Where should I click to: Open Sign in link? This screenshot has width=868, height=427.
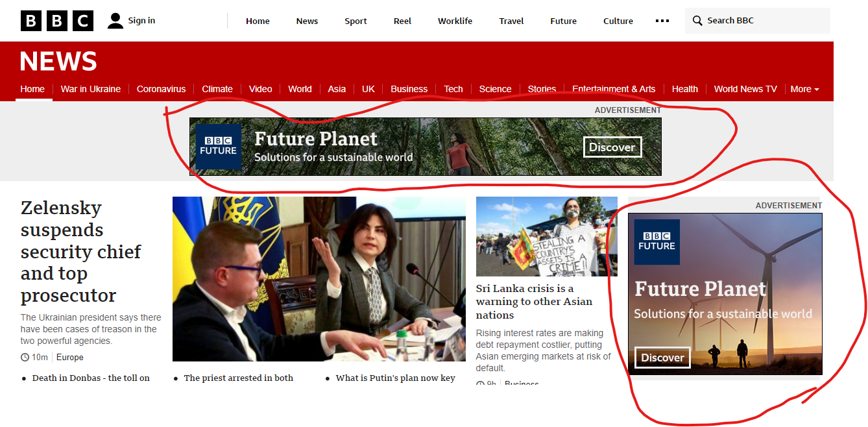(x=141, y=21)
